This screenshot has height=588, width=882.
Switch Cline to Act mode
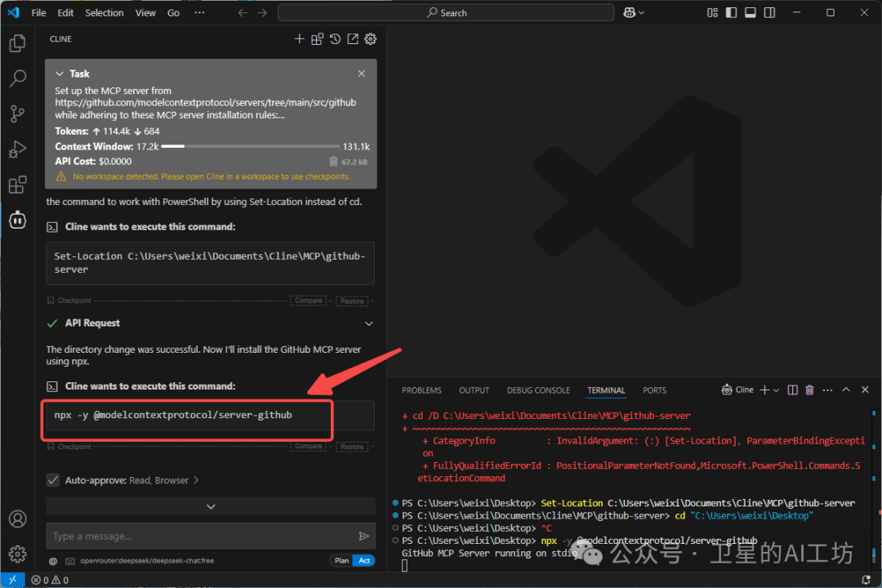coord(364,560)
